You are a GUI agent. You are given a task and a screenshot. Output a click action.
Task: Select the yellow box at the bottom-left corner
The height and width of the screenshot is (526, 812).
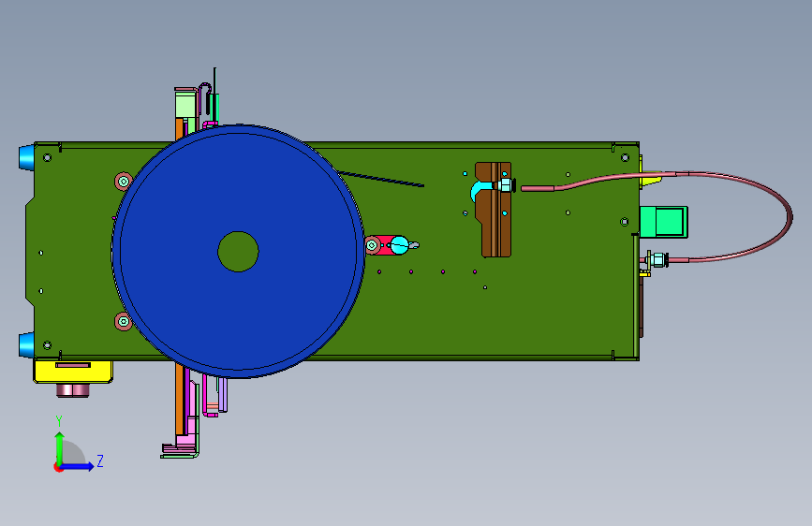coord(73,372)
